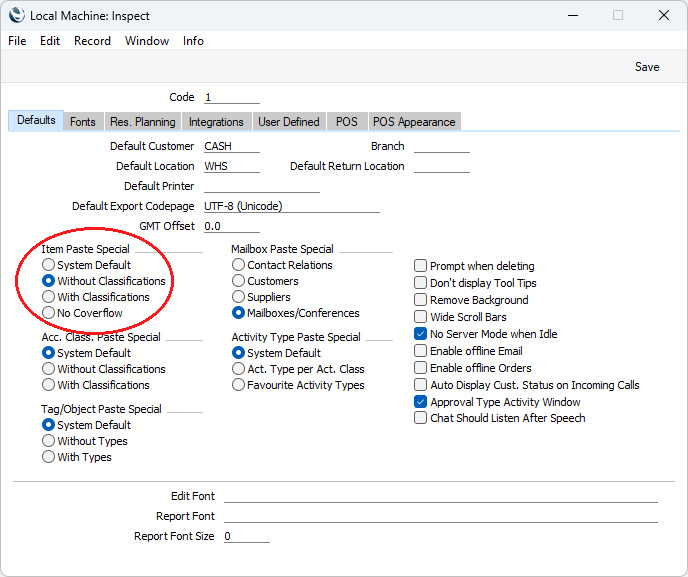Click the Default Export Codepage field
This screenshot has height=577, width=688.
point(292,206)
